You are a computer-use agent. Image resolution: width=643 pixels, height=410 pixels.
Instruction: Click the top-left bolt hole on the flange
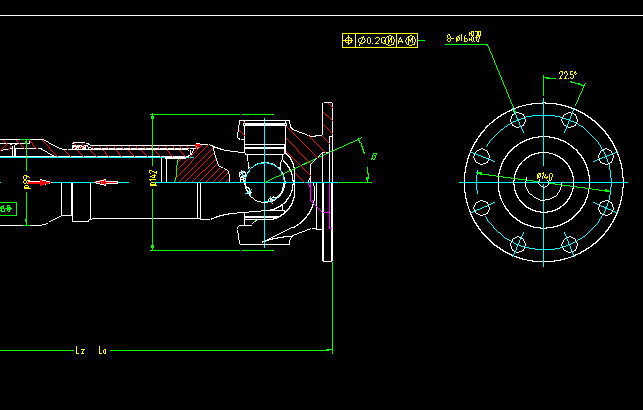click(517, 120)
